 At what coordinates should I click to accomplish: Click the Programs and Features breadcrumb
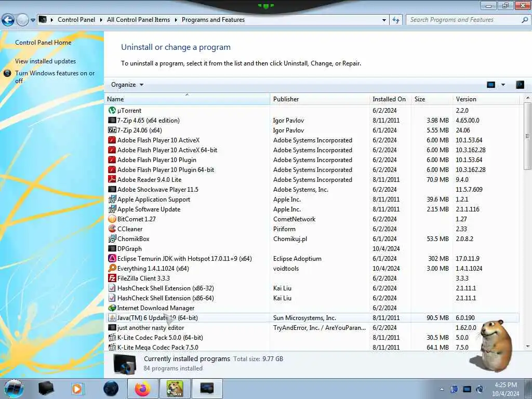point(213,20)
